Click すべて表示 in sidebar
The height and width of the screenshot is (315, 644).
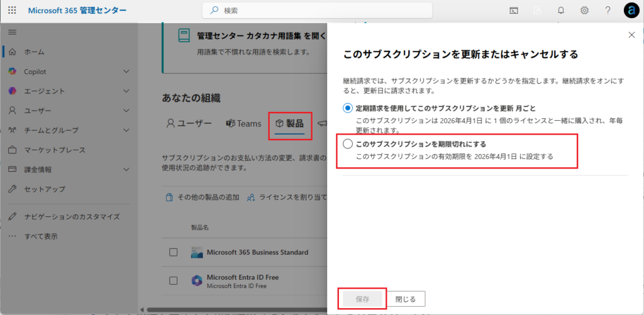pos(41,236)
